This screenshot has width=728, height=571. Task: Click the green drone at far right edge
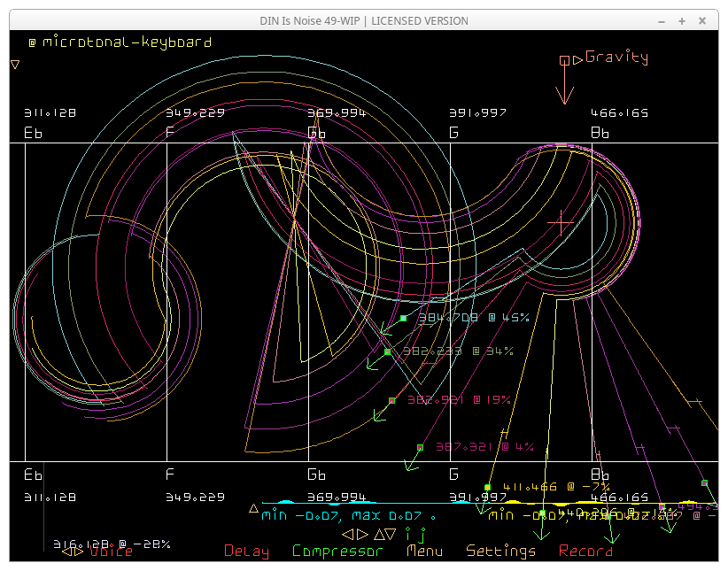coord(704,482)
